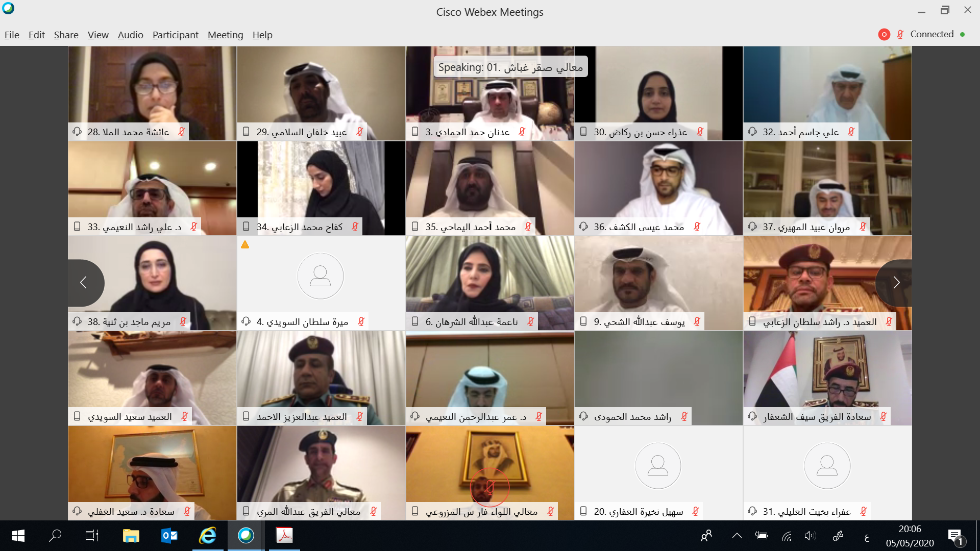Open Task View on taskbar
Image resolution: width=980 pixels, height=551 pixels.
(x=92, y=536)
